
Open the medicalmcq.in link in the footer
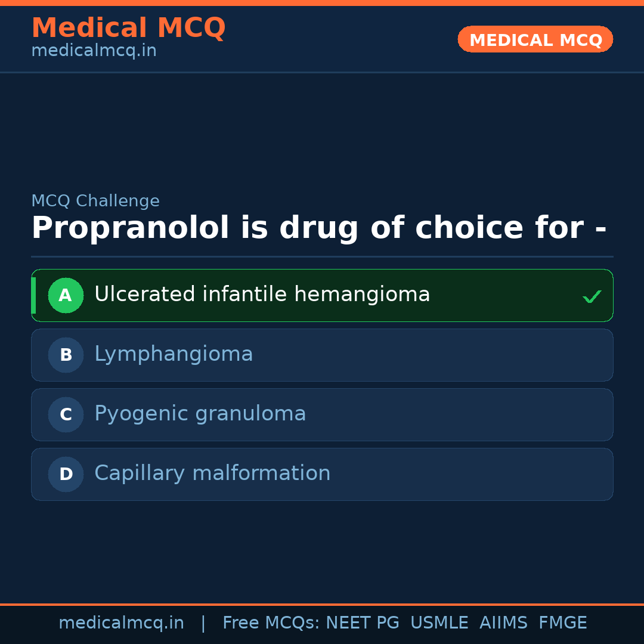coord(121,623)
